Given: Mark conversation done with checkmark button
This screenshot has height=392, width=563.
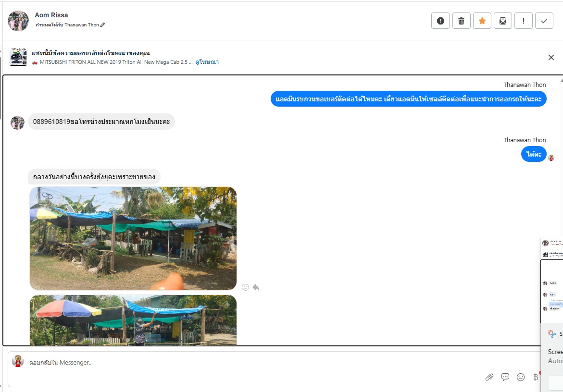Looking at the screenshot, I should pyautogui.click(x=544, y=21).
